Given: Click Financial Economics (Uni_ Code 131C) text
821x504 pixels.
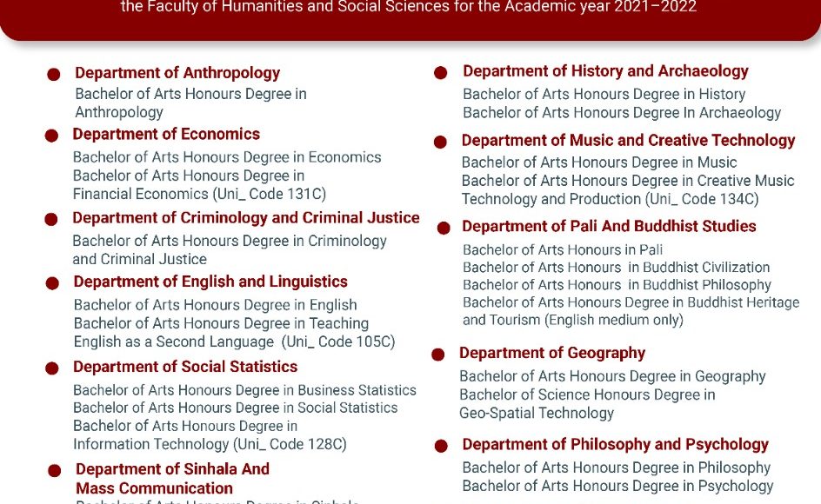Looking at the screenshot, I should click(x=199, y=194).
